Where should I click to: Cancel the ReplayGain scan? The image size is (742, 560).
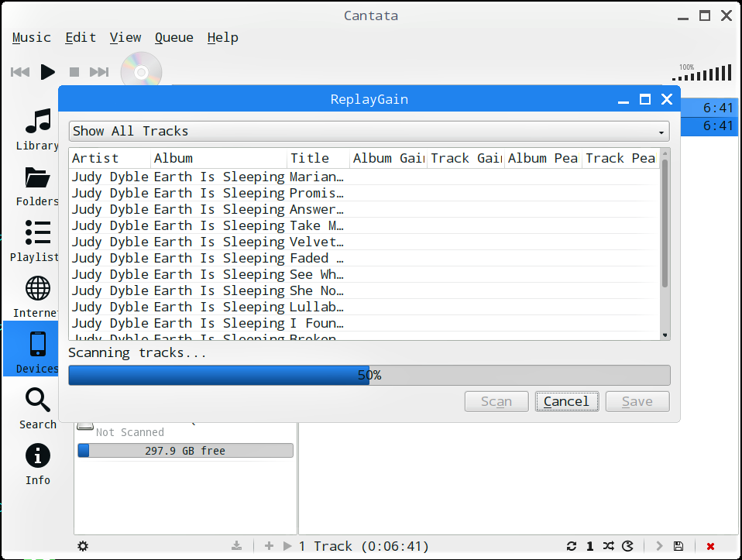[x=567, y=401]
